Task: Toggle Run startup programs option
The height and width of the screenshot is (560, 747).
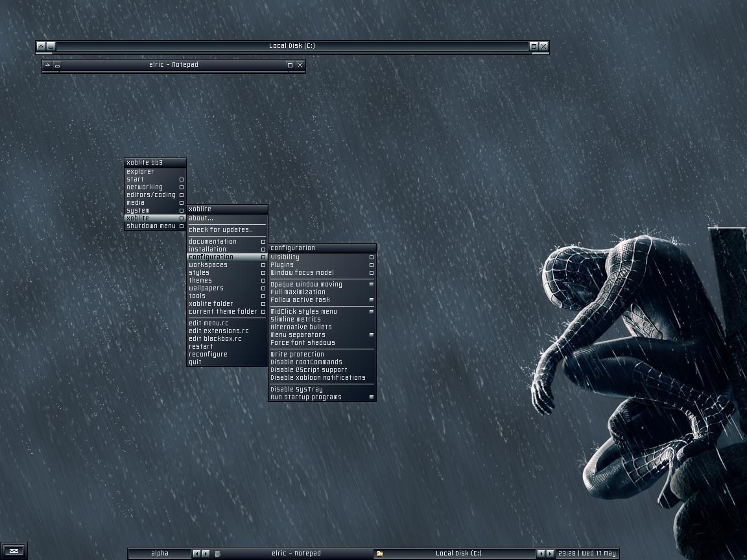Action: (x=322, y=397)
